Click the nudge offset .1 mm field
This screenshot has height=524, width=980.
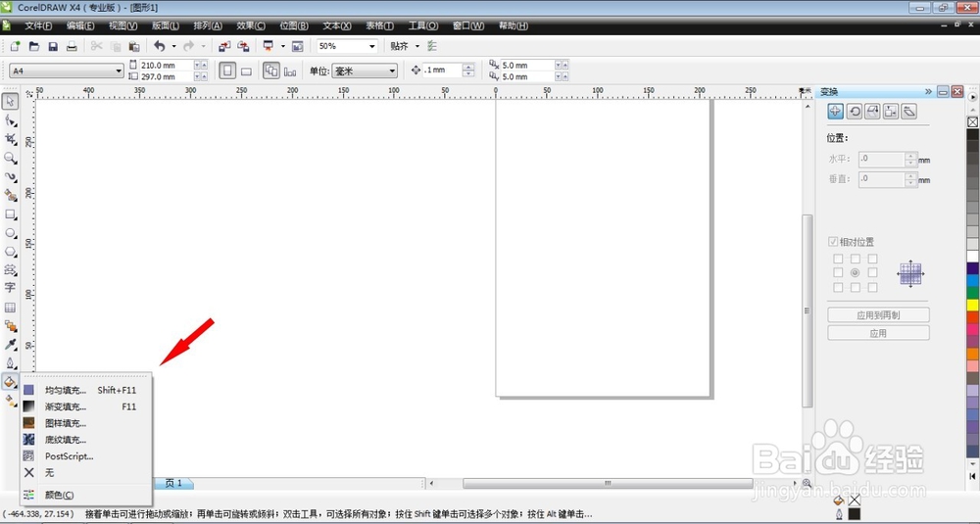[443, 70]
